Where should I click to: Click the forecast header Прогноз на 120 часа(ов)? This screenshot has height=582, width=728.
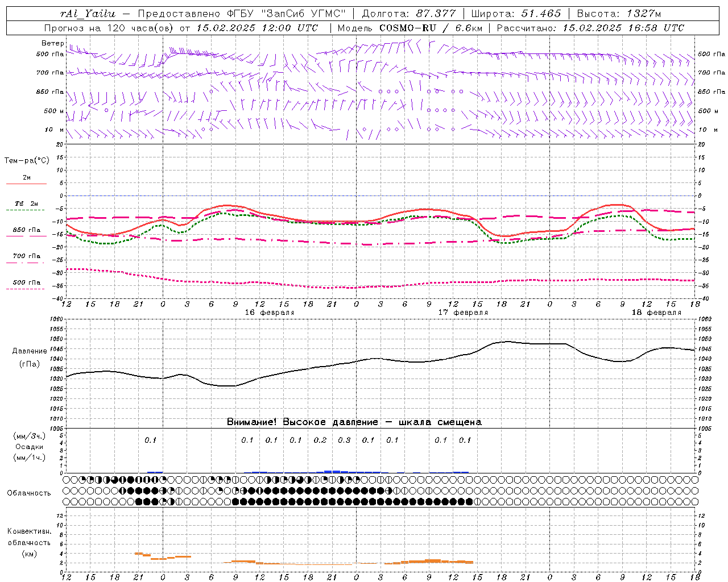tap(110, 28)
